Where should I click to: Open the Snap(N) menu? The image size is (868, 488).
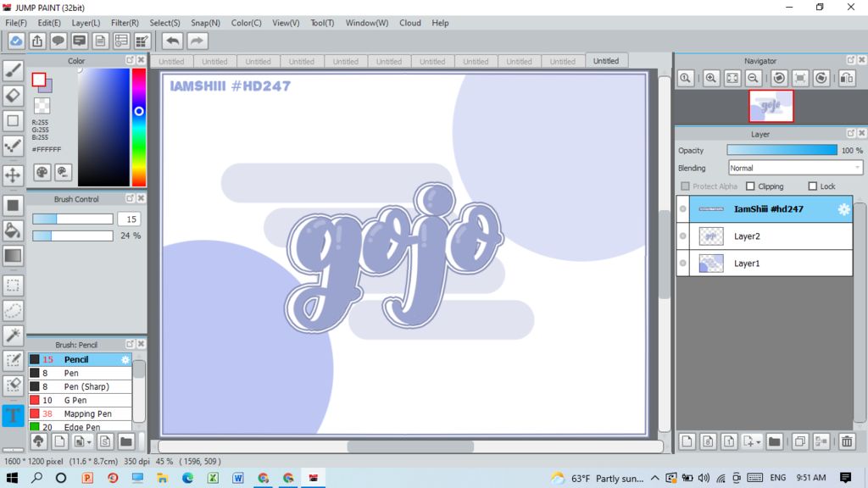click(205, 23)
